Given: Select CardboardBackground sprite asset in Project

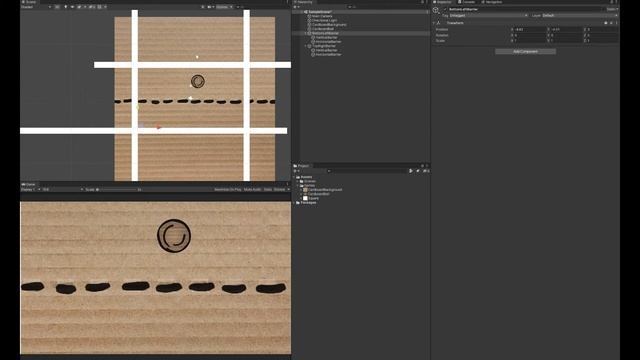Looking at the screenshot, I should click(x=323, y=190).
